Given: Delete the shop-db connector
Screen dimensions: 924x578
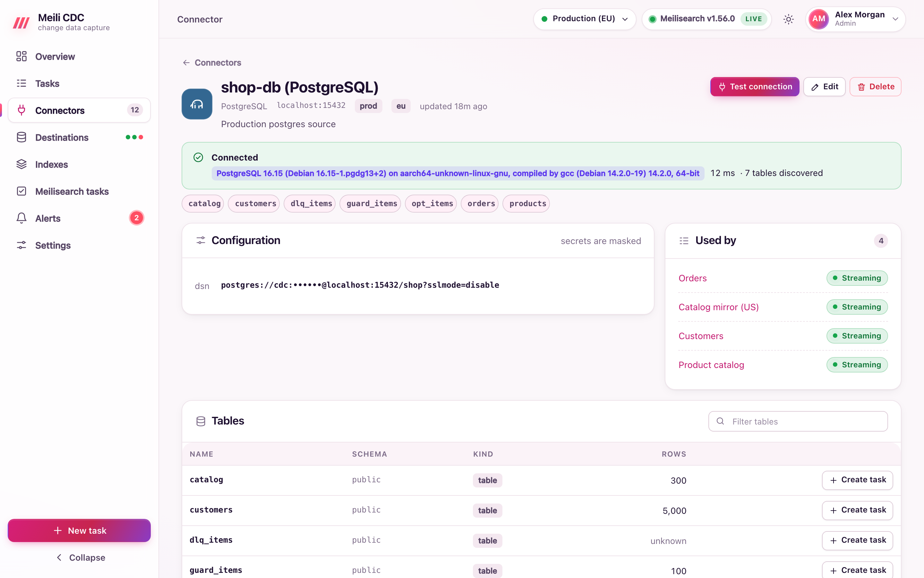Looking at the screenshot, I should 876,87.
